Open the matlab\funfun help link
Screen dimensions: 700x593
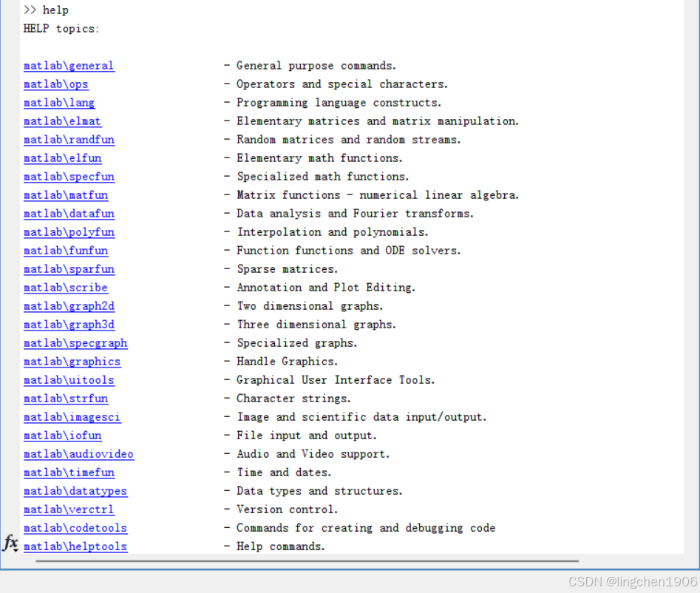[x=66, y=251]
